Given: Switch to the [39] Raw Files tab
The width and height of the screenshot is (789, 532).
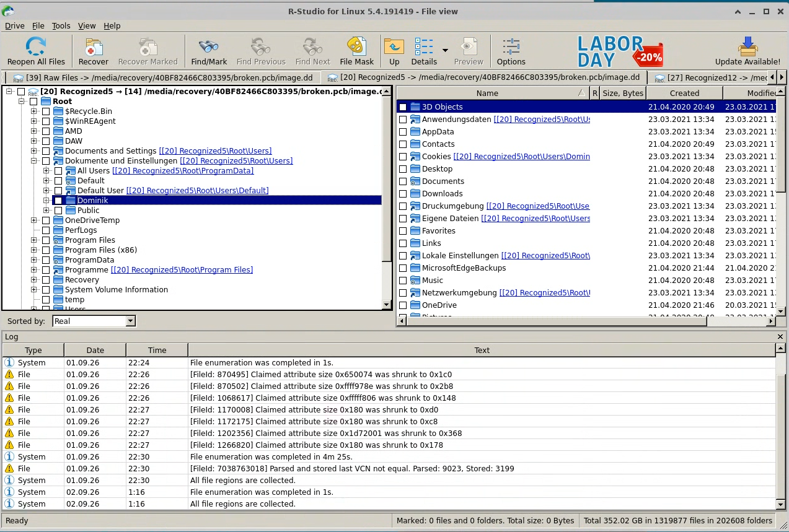Looking at the screenshot, I should tap(162, 77).
